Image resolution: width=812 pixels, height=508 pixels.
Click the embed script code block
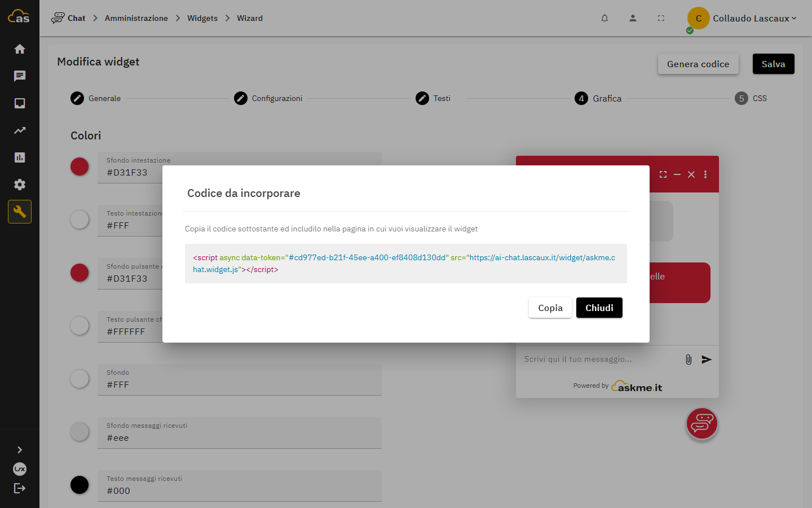(406, 264)
